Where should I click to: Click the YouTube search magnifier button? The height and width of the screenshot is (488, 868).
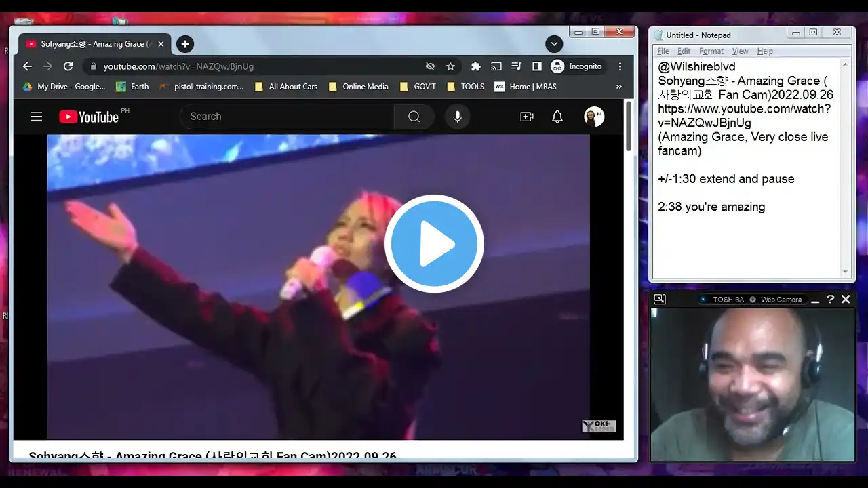(x=414, y=117)
